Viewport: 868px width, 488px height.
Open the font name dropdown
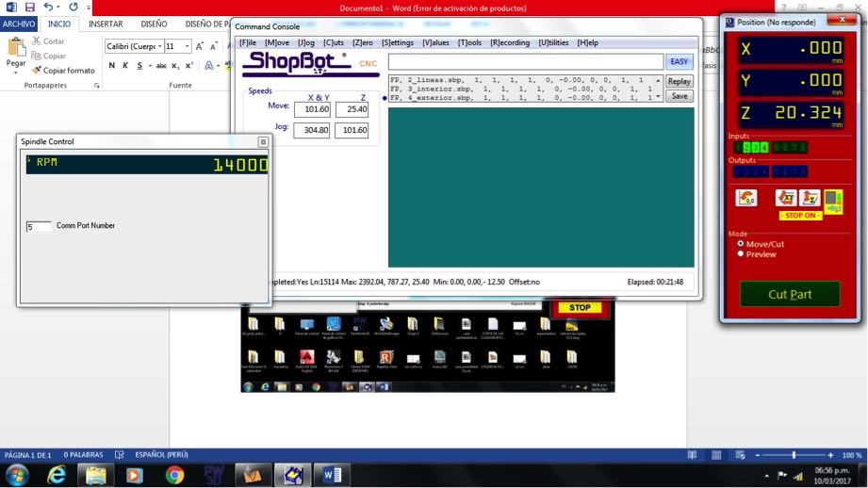160,46
